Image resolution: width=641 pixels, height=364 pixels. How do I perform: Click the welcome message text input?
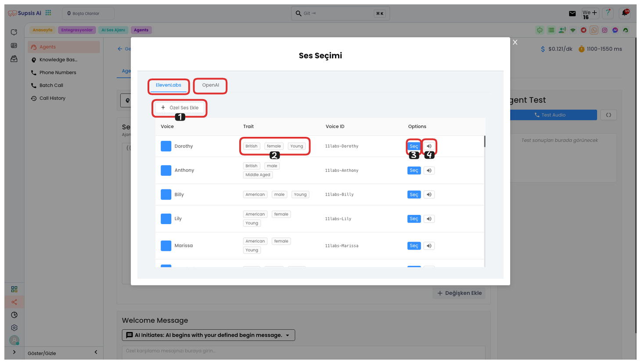pos(303,352)
